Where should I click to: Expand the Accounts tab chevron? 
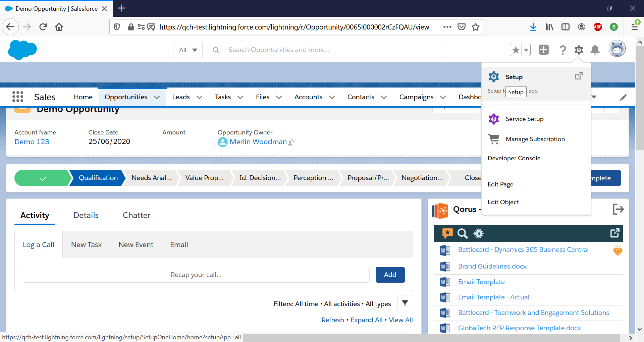pos(332,97)
